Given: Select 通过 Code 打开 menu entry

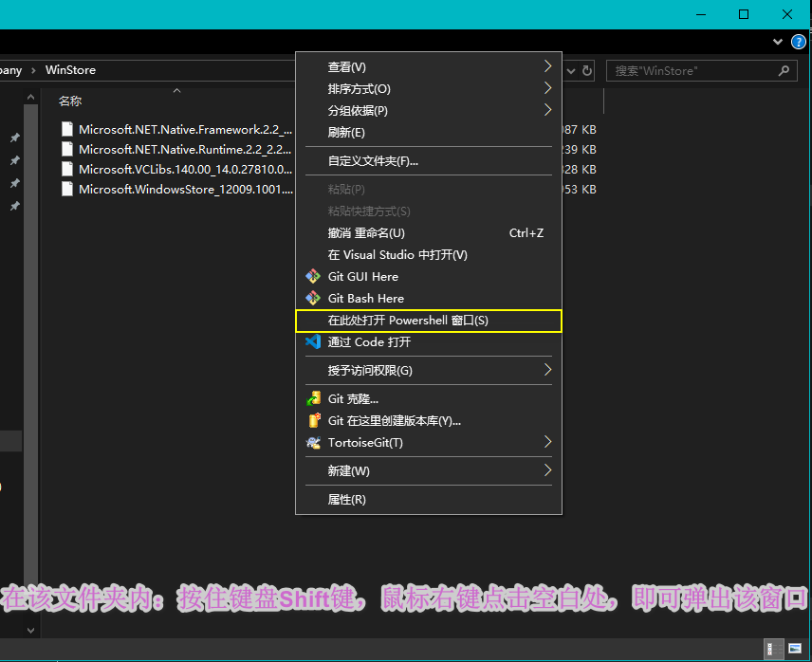Looking at the screenshot, I should coord(429,342).
